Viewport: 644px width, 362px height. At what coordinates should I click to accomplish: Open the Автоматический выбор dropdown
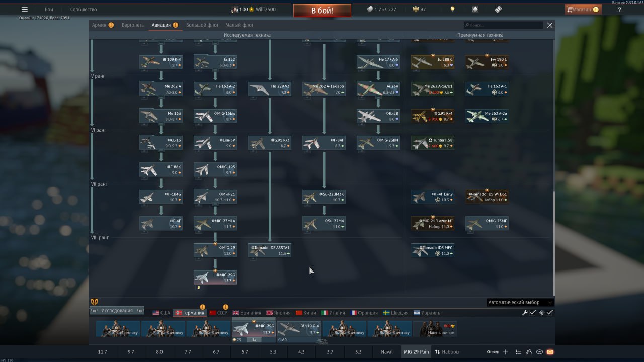[x=520, y=302]
